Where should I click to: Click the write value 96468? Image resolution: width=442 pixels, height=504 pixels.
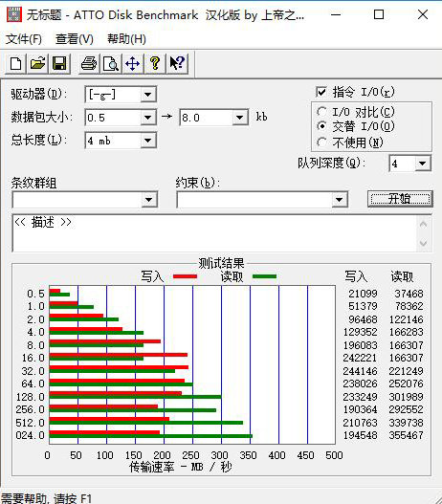363,319
